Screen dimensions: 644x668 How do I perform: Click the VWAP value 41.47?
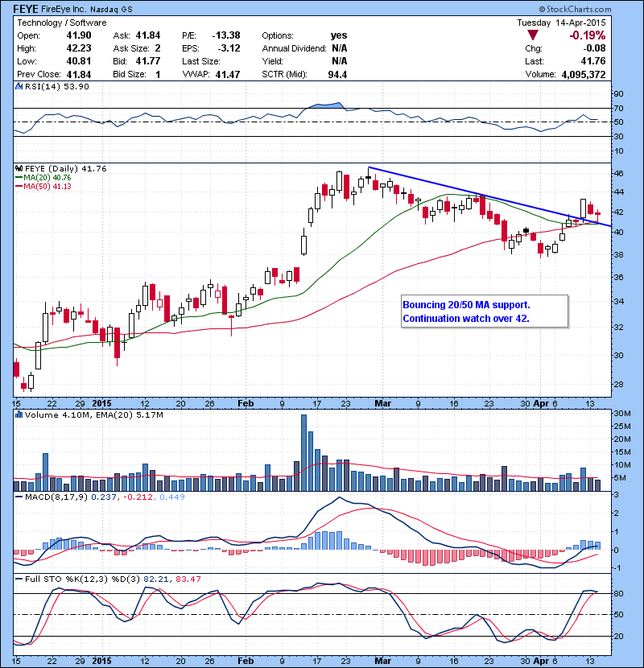coord(228,74)
